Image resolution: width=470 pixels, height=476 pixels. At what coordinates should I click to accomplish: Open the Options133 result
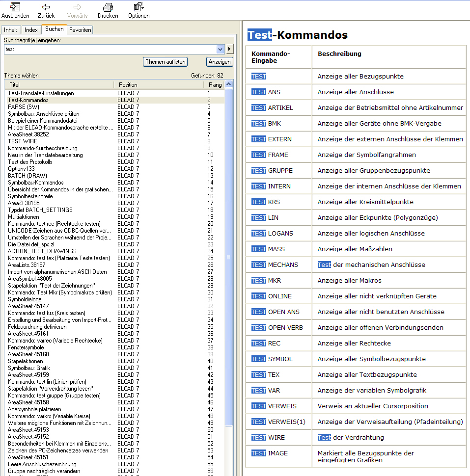click(21, 168)
